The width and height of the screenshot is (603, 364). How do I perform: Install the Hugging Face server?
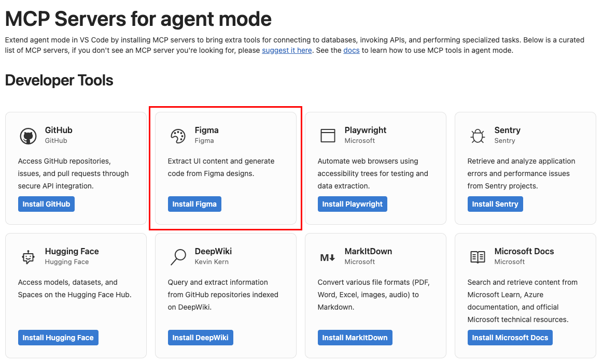(58, 338)
